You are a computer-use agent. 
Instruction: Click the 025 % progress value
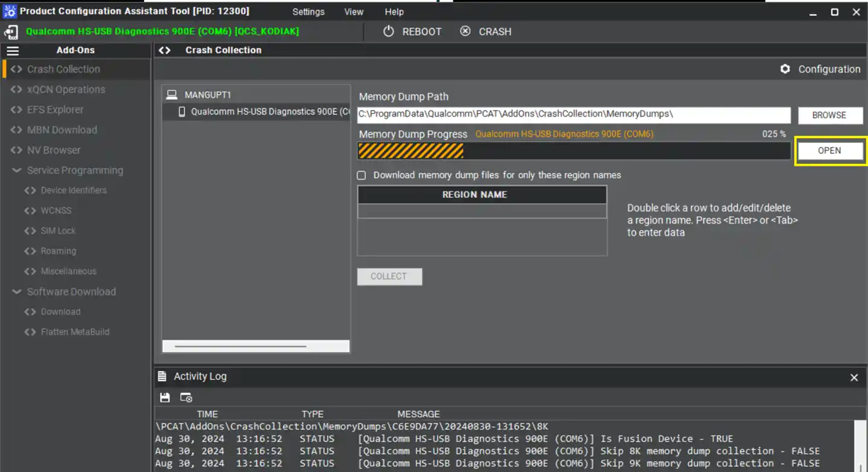pos(774,134)
